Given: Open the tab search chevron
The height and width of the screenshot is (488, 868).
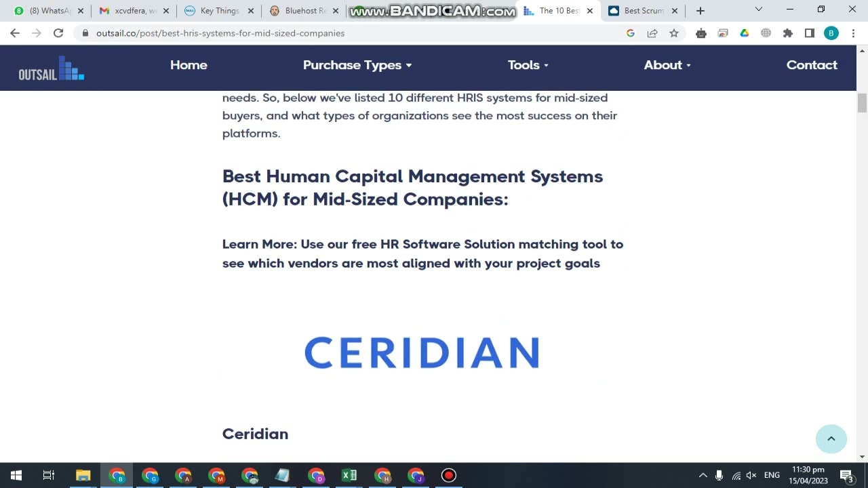Looking at the screenshot, I should coord(759,9).
